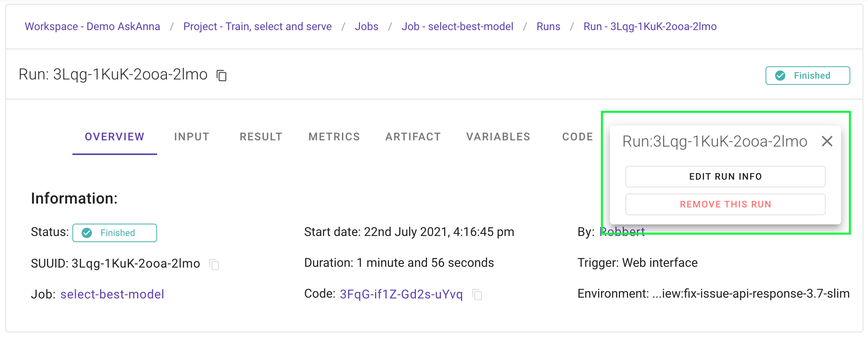Viewport: 868px width, 337px height.
Task: Click the Edit Run Info button
Action: pos(725,177)
